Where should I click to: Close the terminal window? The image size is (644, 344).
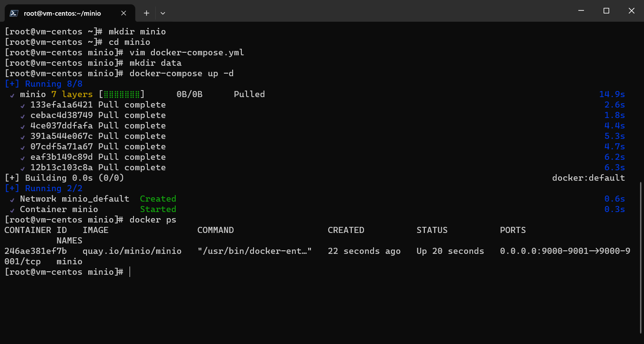coord(631,10)
